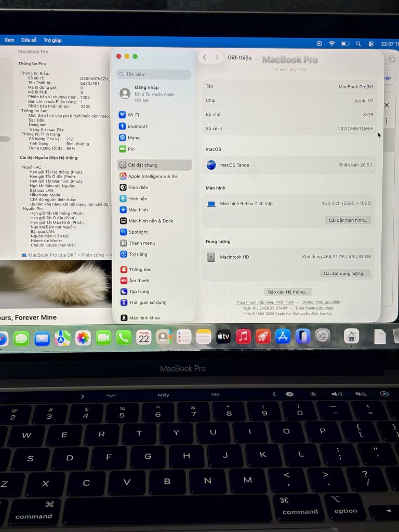The width and height of the screenshot is (399, 532).
Task: Select Spotlight in the settings sidebar
Action: coord(134,232)
